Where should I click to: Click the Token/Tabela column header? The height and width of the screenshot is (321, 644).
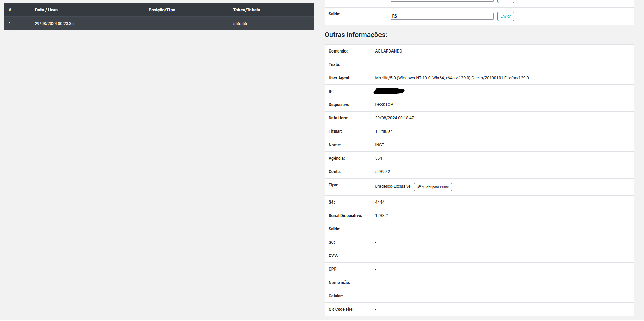coord(247,10)
